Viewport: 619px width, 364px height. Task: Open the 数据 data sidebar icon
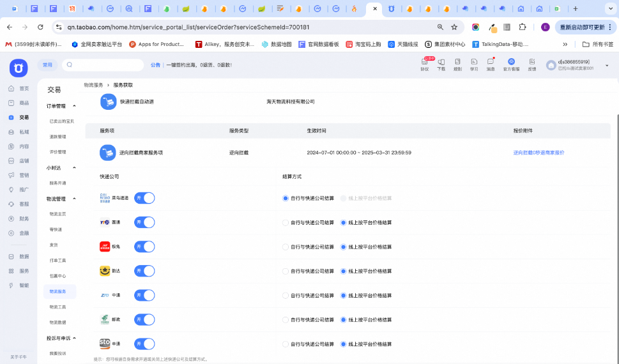[11, 257]
